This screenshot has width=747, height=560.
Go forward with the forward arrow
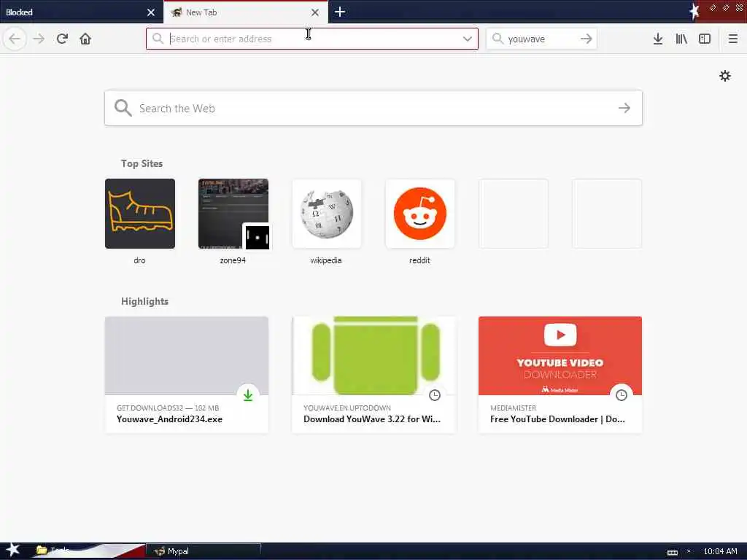click(39, 39)
